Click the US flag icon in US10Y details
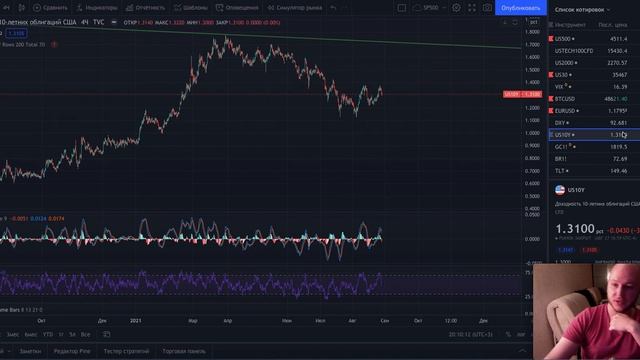 (560, 190)
